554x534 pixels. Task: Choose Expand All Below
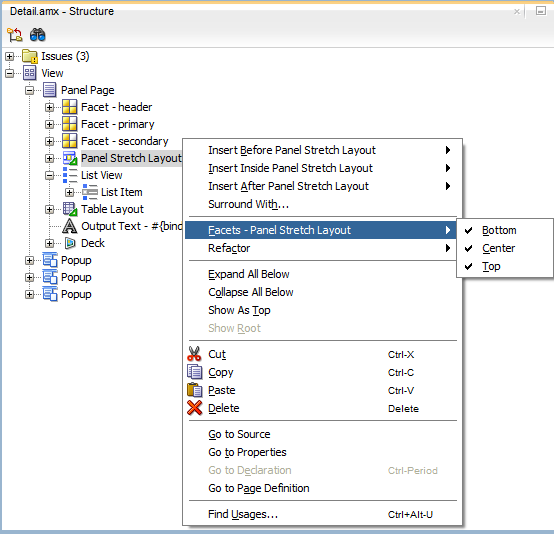tap(322, 274)
